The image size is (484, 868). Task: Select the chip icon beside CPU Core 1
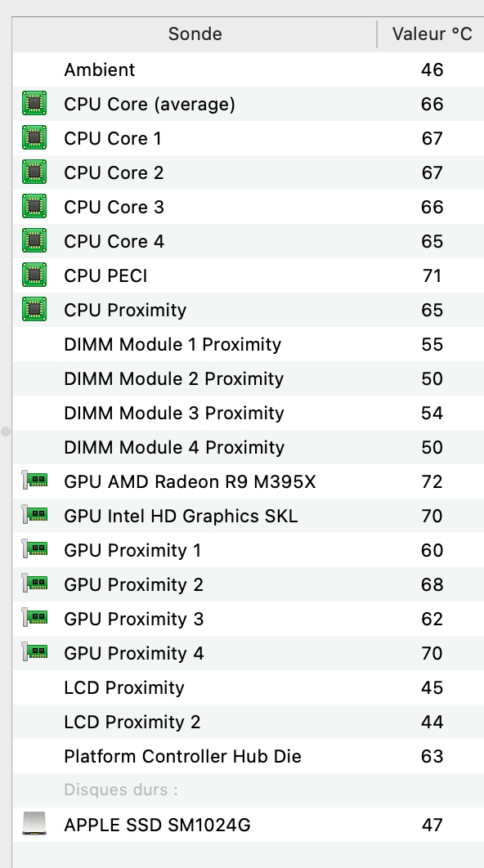(x=34, y=138)
